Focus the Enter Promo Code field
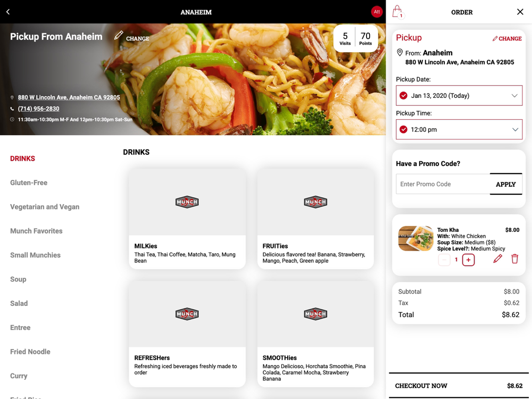Viewport: 532px width, 399px height. coord(443,184)
